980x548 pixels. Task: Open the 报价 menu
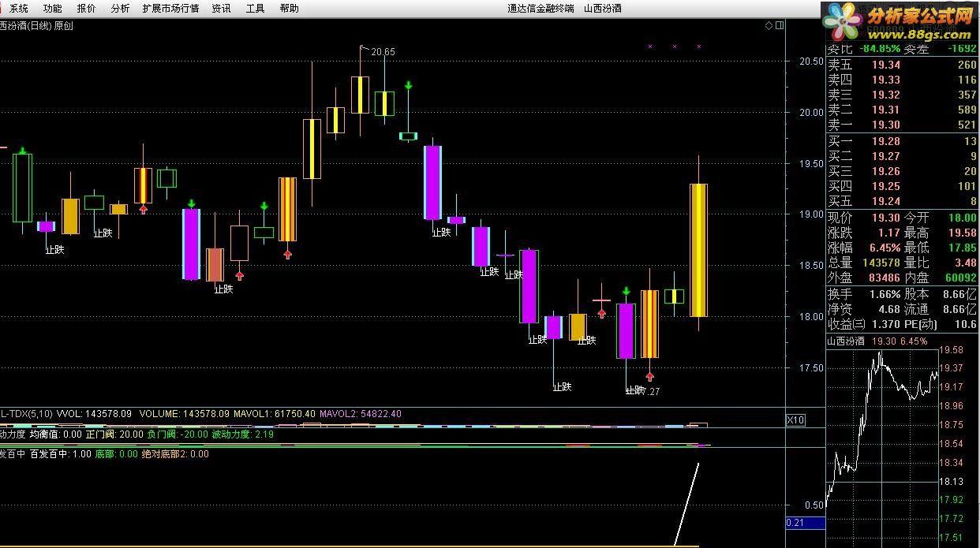tap(87, 8)
